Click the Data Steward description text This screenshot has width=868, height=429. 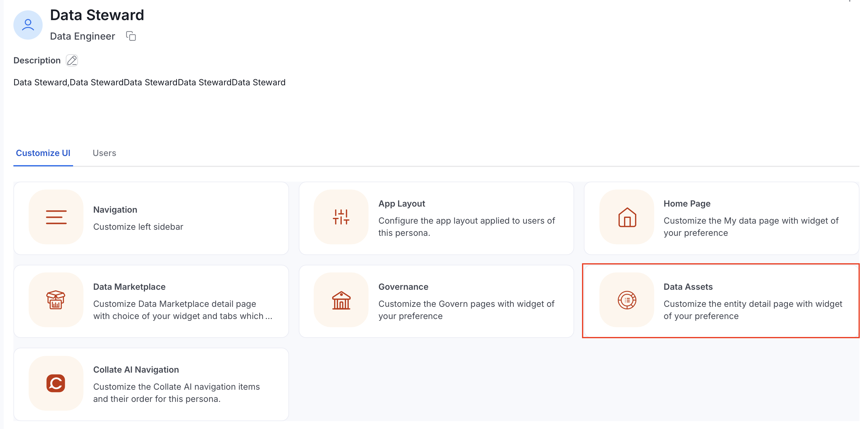(x=149, y=82)
